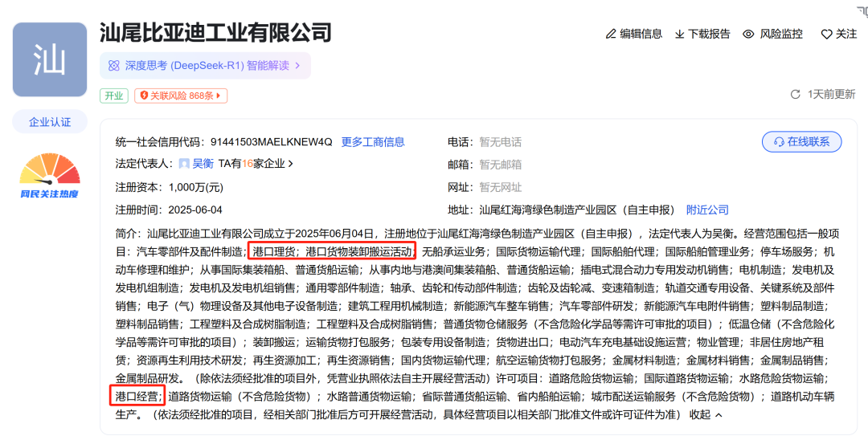Click the 关注 label
The image size is (868, 440).
click(846, 35)
